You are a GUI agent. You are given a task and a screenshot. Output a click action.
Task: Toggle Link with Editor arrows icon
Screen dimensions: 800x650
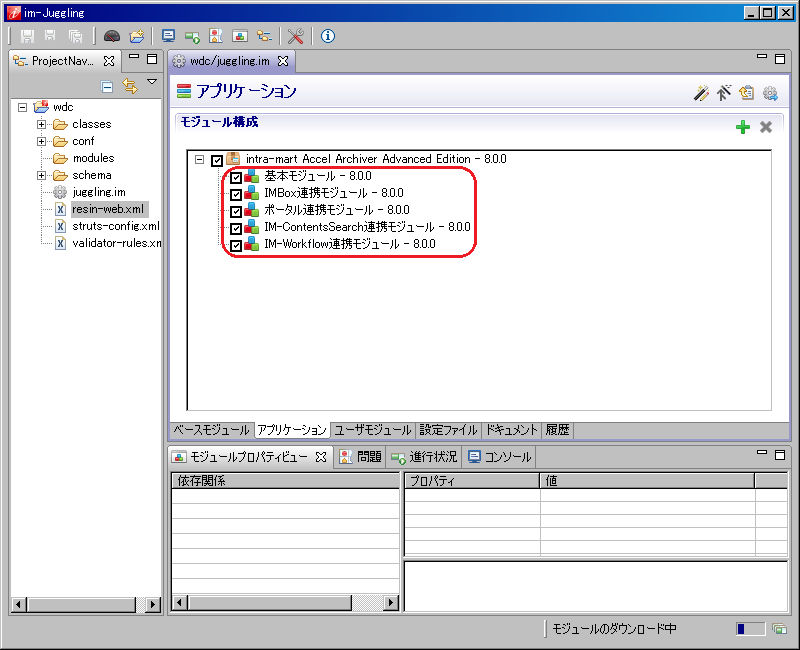130,86
